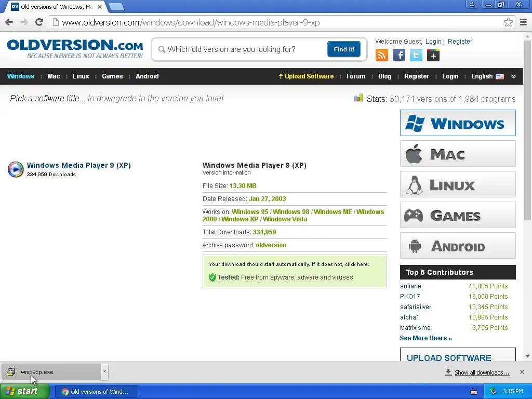Click the Windows Media Player logo icon
Screen dimensions: 532x399
pyautogui.click(x=16, y=169)
